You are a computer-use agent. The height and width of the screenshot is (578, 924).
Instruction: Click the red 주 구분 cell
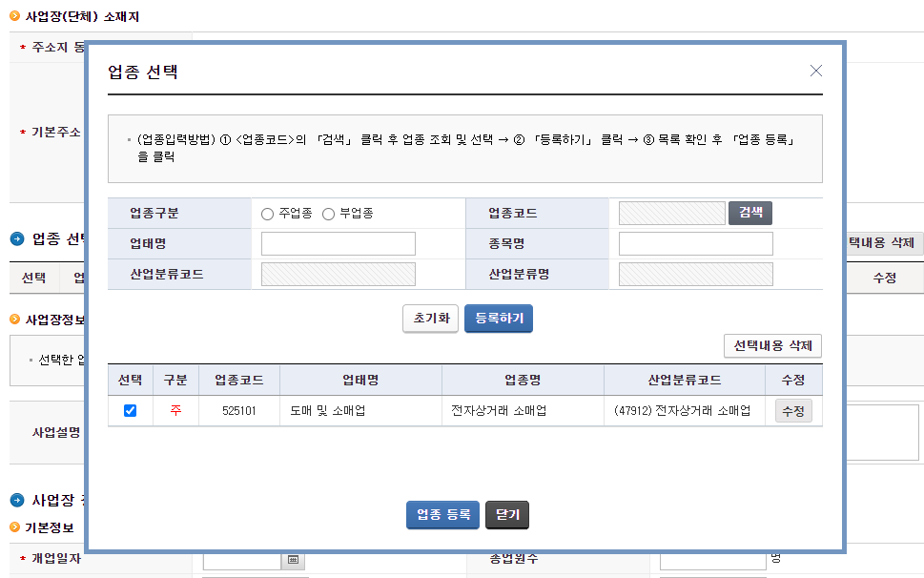tap(175, 411)
